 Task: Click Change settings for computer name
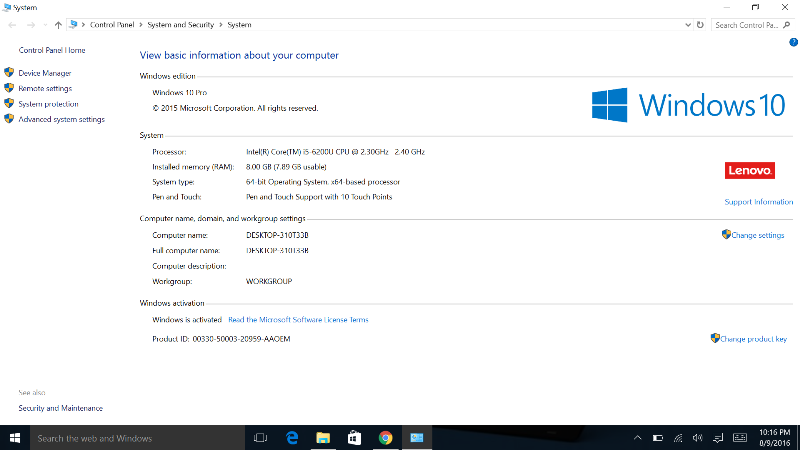(758, 235)
